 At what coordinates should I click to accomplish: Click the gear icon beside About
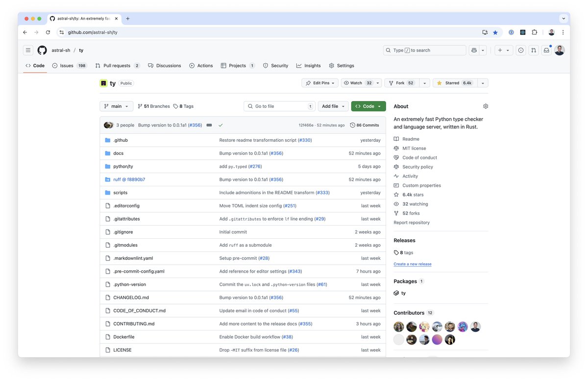coord(486,106)
